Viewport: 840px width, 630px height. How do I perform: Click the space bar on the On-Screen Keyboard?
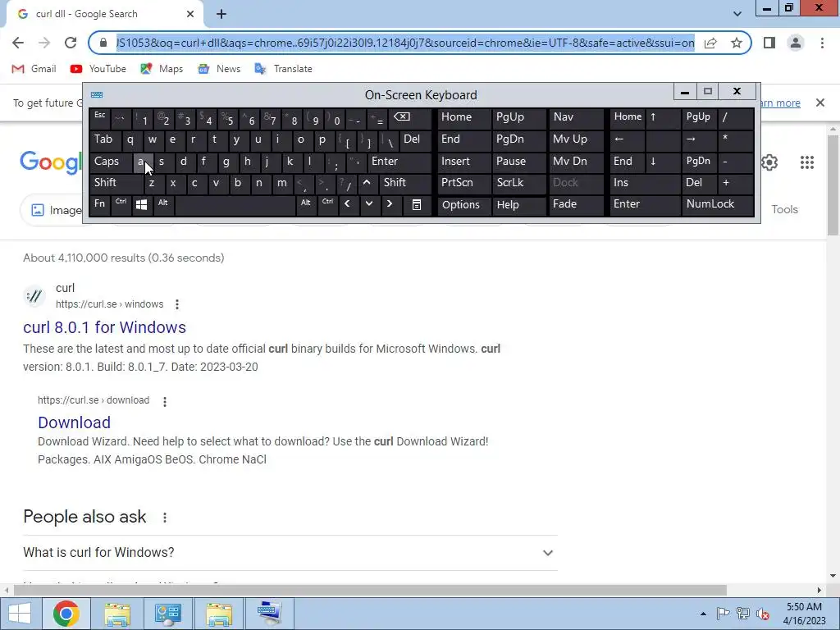(x=235, y=204)
